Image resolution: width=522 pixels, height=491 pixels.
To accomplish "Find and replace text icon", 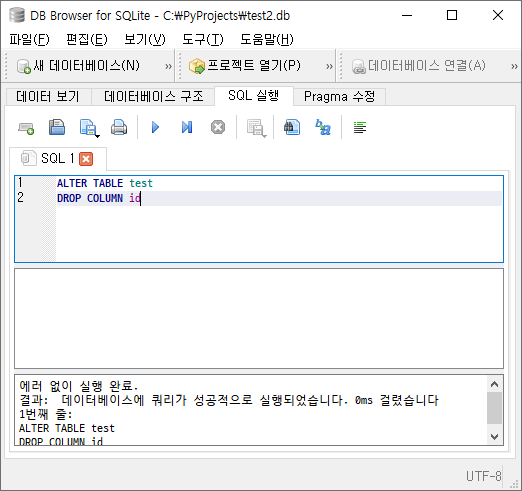I will pyautogui.click(x=323, y=127).
